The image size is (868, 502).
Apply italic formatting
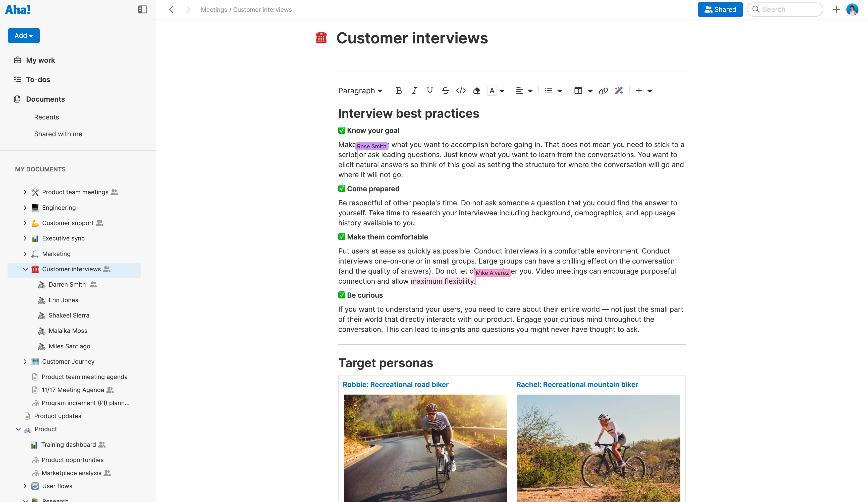(x=414, y=91)
